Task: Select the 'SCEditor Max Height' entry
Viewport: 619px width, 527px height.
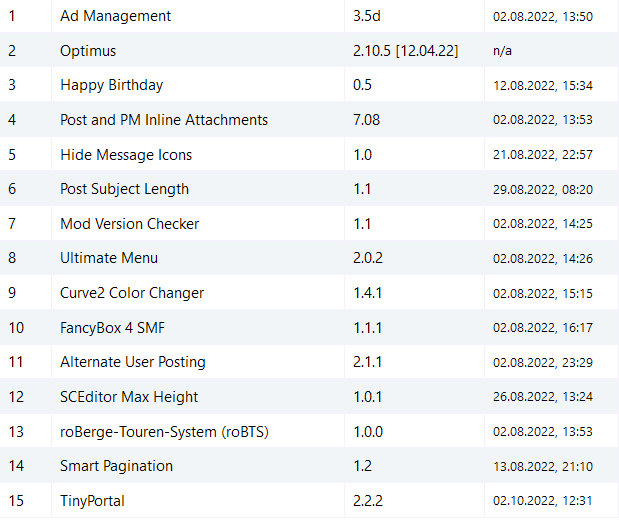Action: 129,397
